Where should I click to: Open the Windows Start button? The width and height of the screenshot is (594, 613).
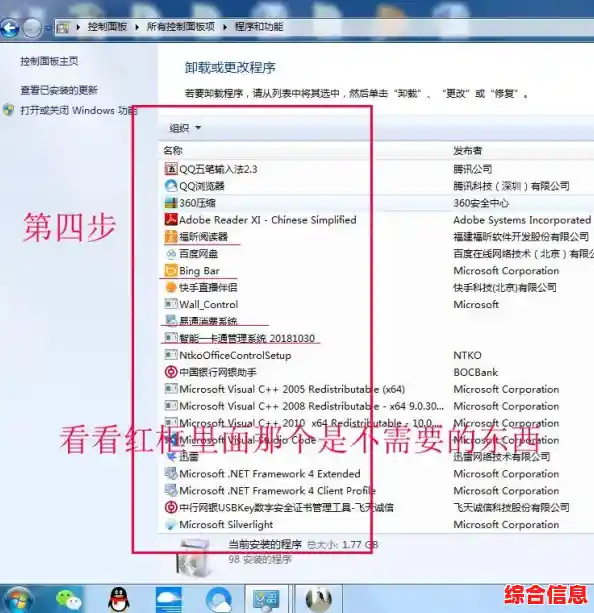[16, 600]
